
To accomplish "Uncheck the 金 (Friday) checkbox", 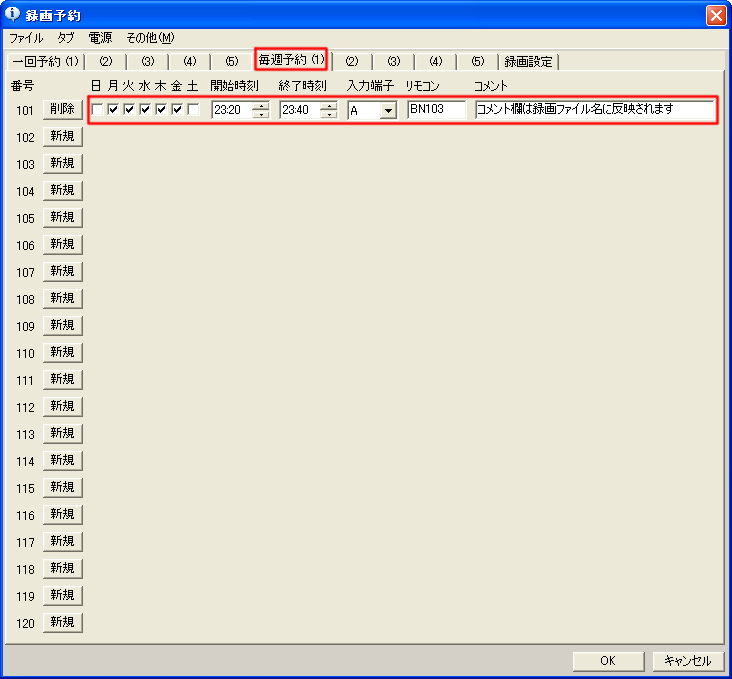I will [177, 109].
